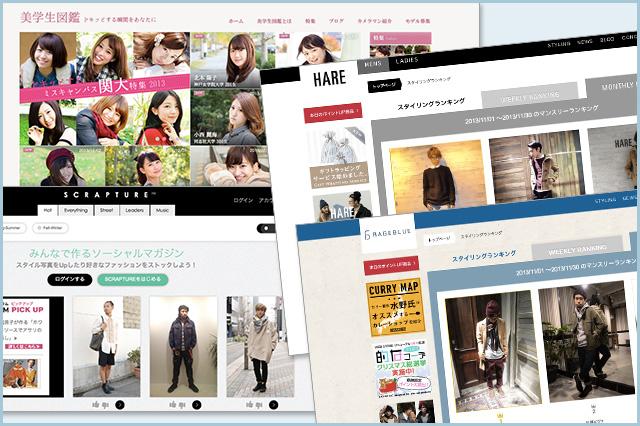The width and height of the screenshot is (640, 426).
Task: Click ブログ in 美学生図鑑 navigation
Action: 336,21
